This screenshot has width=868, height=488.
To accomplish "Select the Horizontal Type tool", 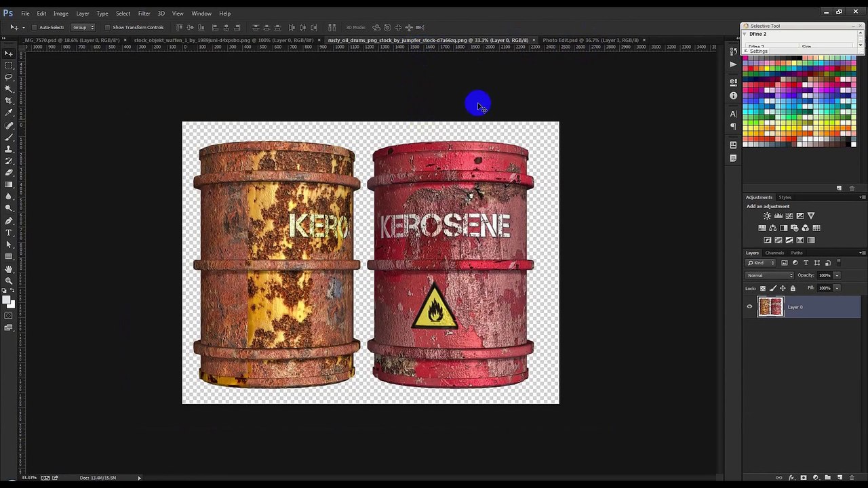I will point(9,232).
